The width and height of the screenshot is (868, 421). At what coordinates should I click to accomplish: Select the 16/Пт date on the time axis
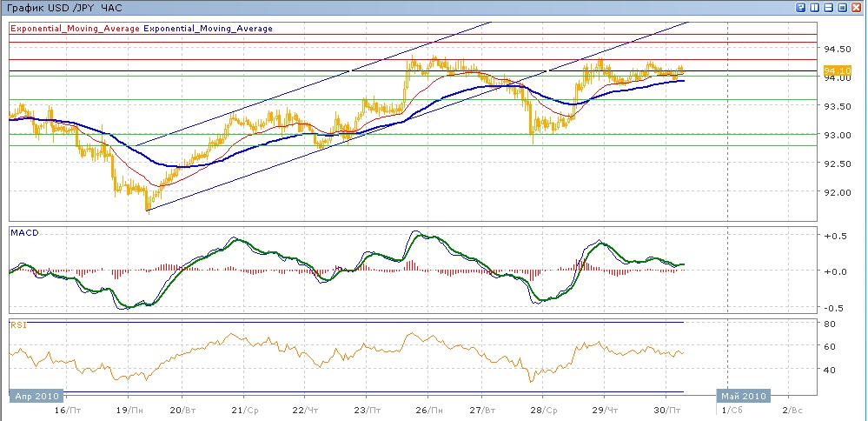[69, 411]
